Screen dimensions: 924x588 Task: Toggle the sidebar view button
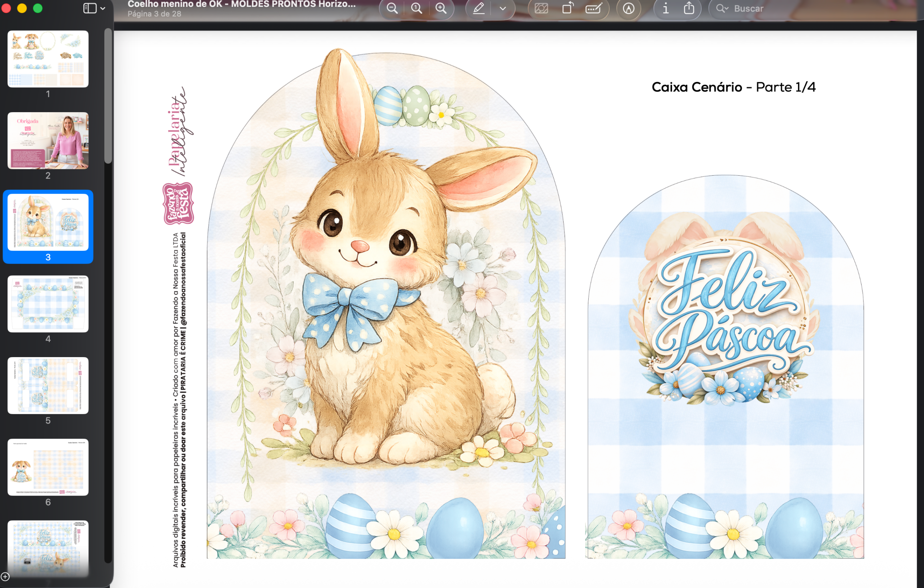point(90,8)
